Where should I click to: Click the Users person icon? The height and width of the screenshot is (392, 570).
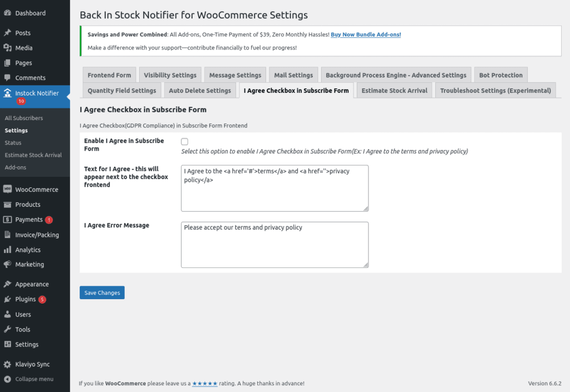click(7, 314)
